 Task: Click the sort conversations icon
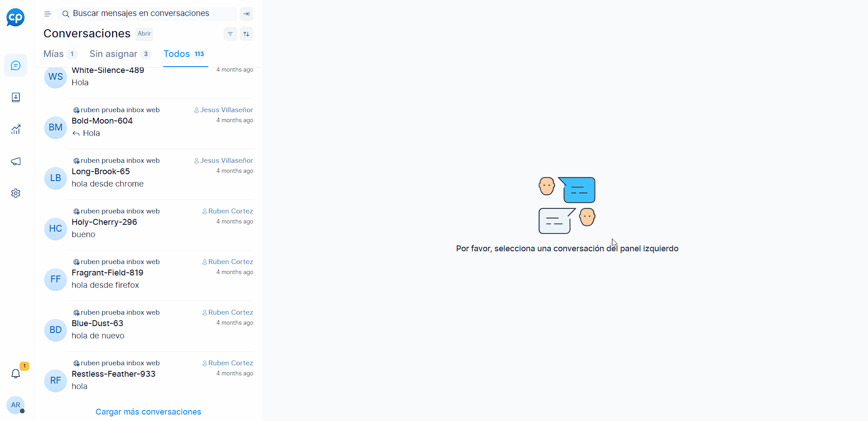click(x=247, y=34)
